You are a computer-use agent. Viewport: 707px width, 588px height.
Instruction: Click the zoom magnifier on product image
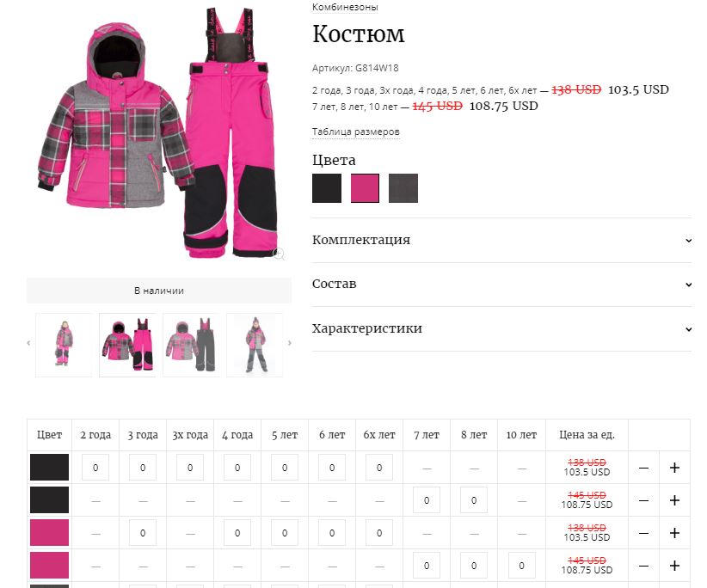tap(279, 254)
